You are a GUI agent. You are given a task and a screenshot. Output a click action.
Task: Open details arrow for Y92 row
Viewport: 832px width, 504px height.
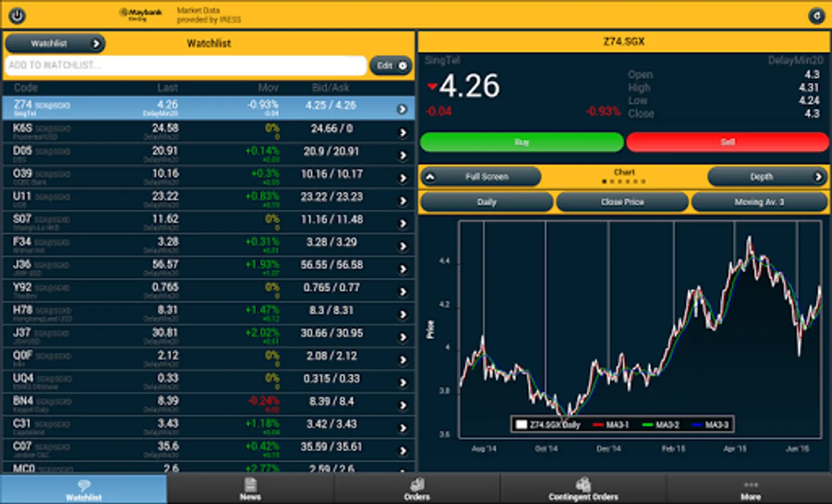(x=402, y=291)
